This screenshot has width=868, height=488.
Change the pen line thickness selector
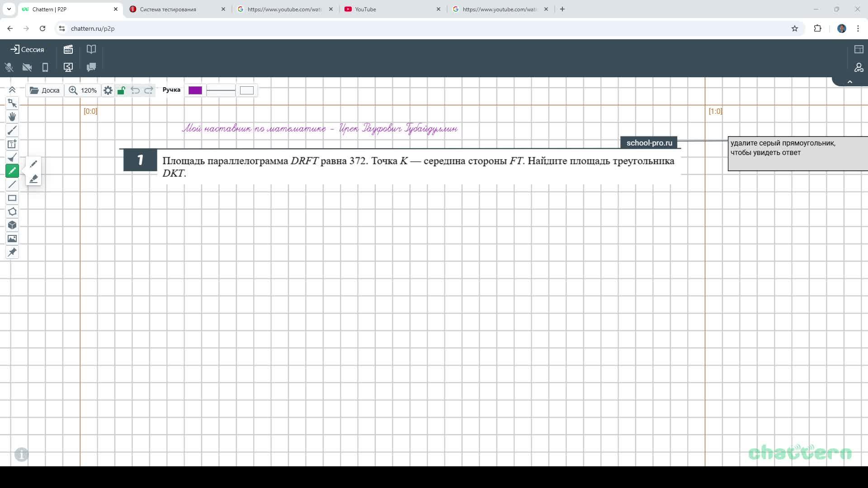click(x=221, y=90)
